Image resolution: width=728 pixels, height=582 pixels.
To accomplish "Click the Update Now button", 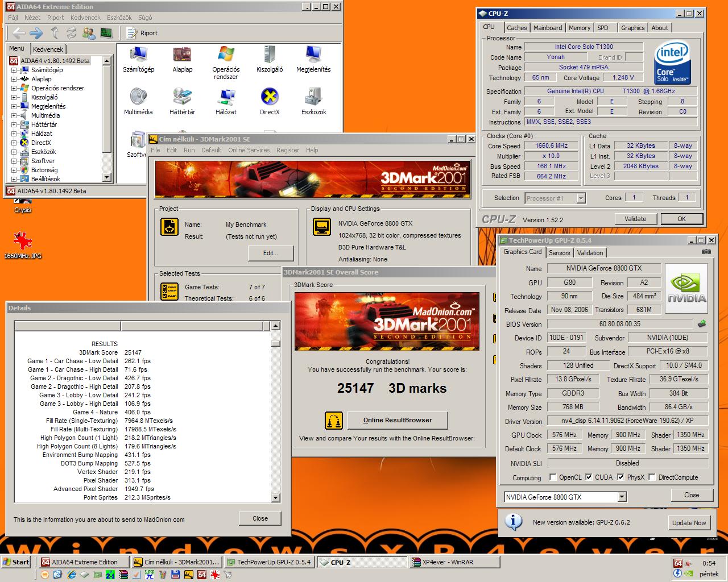I will pyautogui.click(x=689, y=523).
